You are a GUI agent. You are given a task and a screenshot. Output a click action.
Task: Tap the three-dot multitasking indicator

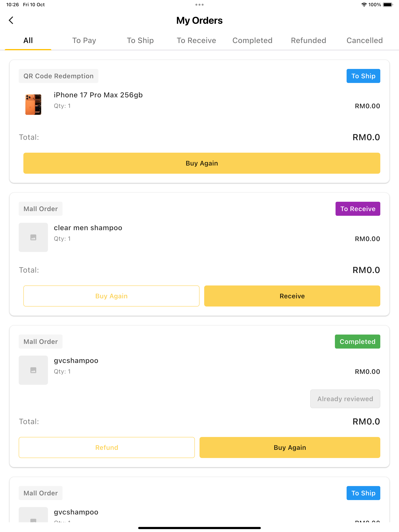point(199,4)
